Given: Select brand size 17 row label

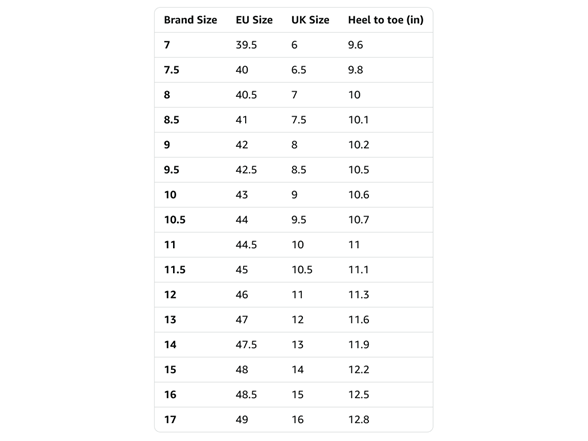Looking at the screenshot, I should click(x=170, y=420).
